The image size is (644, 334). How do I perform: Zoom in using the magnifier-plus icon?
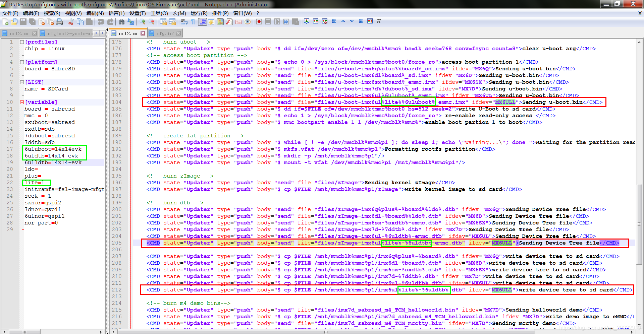(x=143, y=21)
